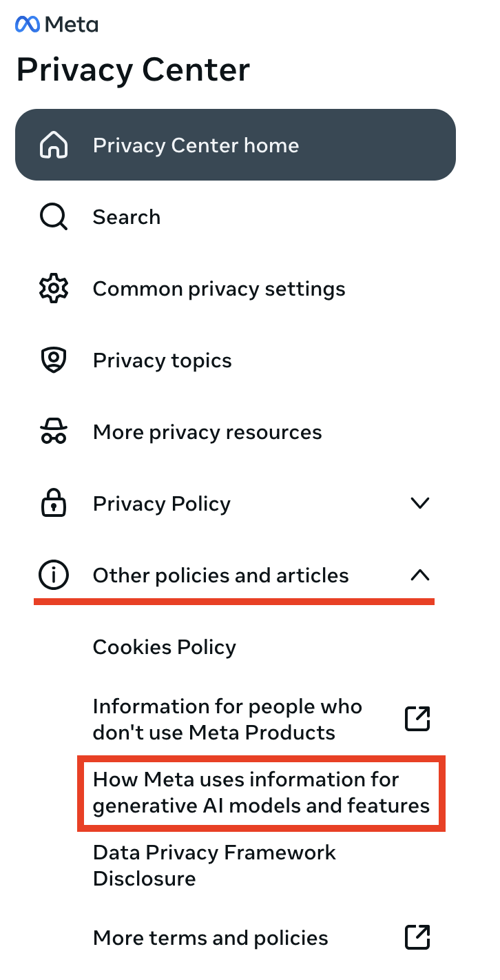Viewport: 500px width, 980px height.
Task: Choose Privacy topics from the sidebar menu
Action: pos(162,360)
